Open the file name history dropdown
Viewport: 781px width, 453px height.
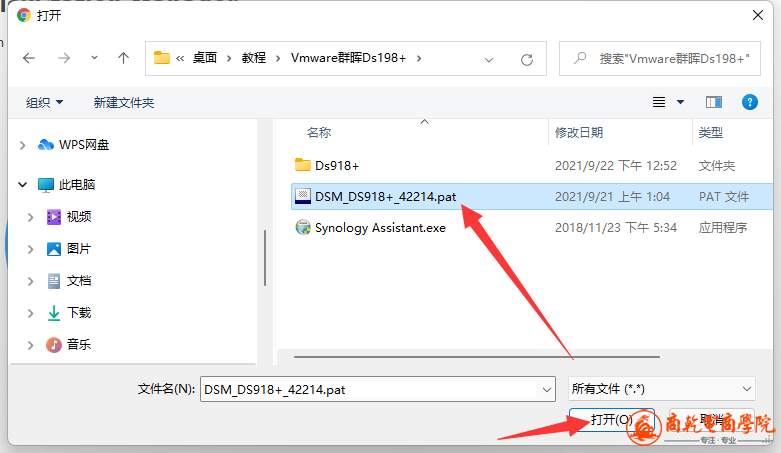click(x=546, y=390)
